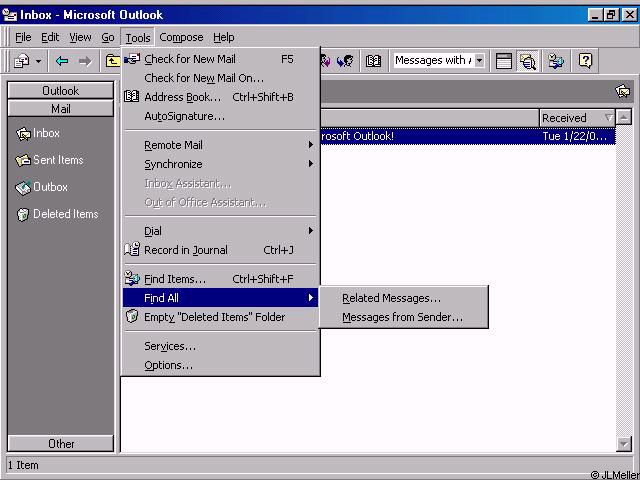Toggle the AutoPreview toolbar icon

tap(528, 61)
